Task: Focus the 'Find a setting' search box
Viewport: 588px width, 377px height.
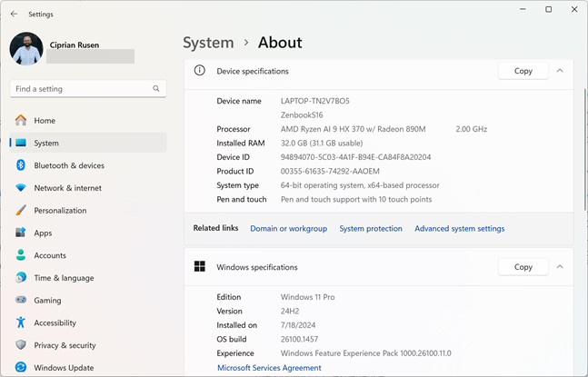Action: tap(88, 89)
